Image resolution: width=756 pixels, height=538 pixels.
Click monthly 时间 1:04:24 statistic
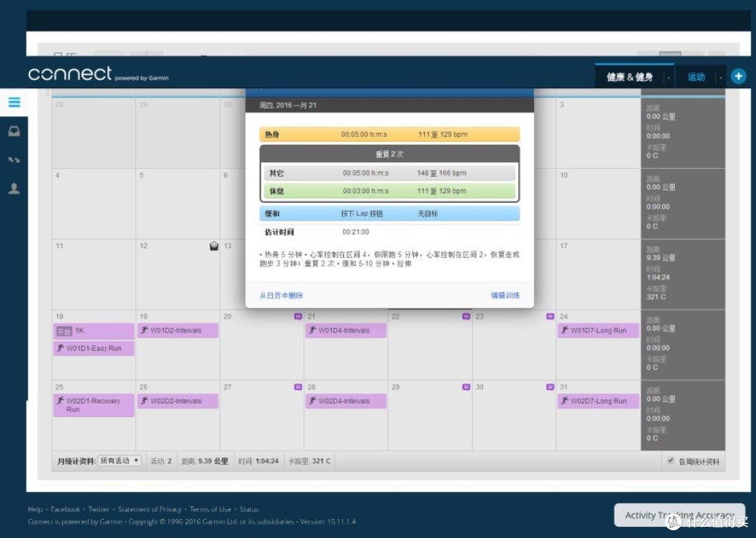tap(258, 461)
